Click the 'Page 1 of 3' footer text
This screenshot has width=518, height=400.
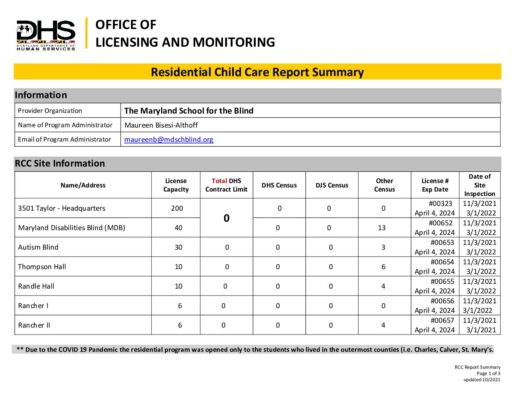[488, 373]
